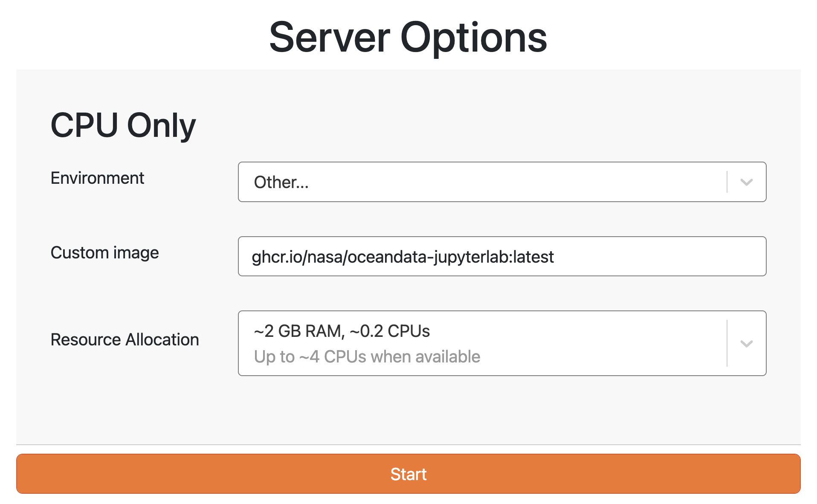Open the Environment dropdown showing Other...
This screenshot has height=504, width=817.
pyautogui.click(x=482, y=182)
